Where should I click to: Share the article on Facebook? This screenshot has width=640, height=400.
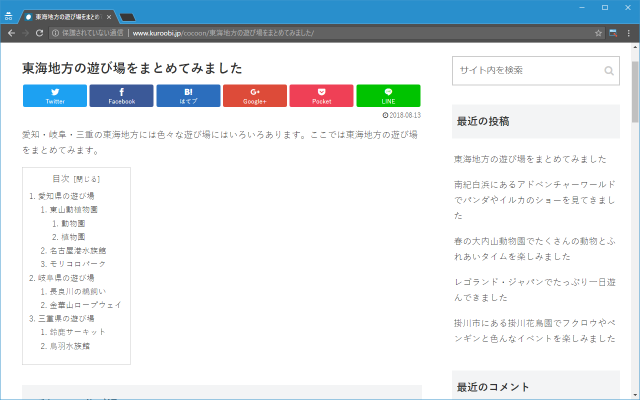click(x=121, y=96)
